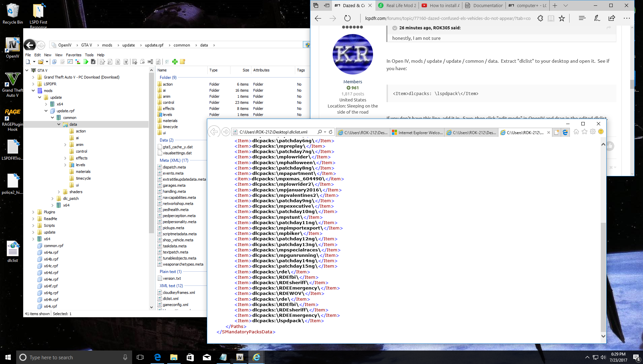Open Edge Hub icon with three lines
The image size is (643, 364).
[x=582, y=18]
